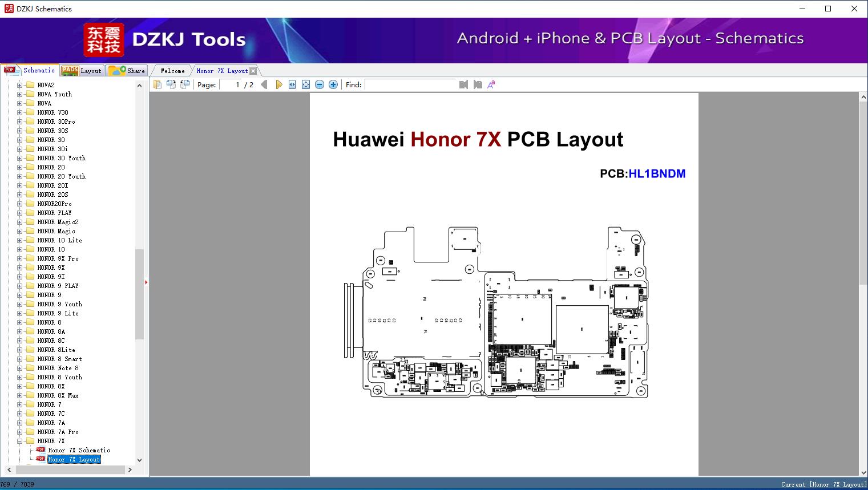Click the page number input field
This screenshot has height=490, width=868.
230,84
